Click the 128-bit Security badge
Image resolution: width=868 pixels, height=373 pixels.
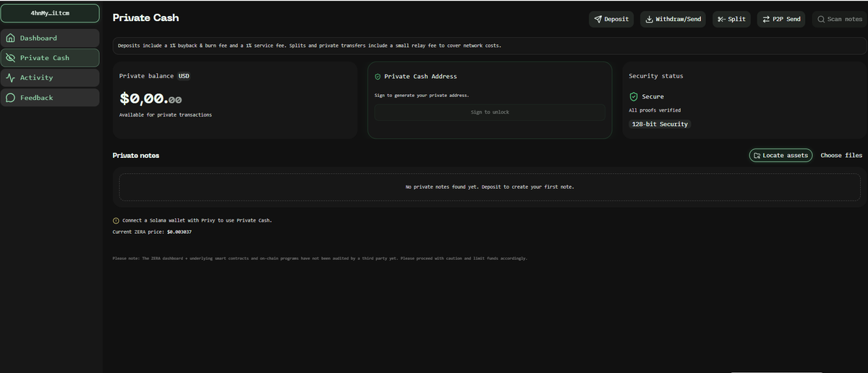coord(660,125)
